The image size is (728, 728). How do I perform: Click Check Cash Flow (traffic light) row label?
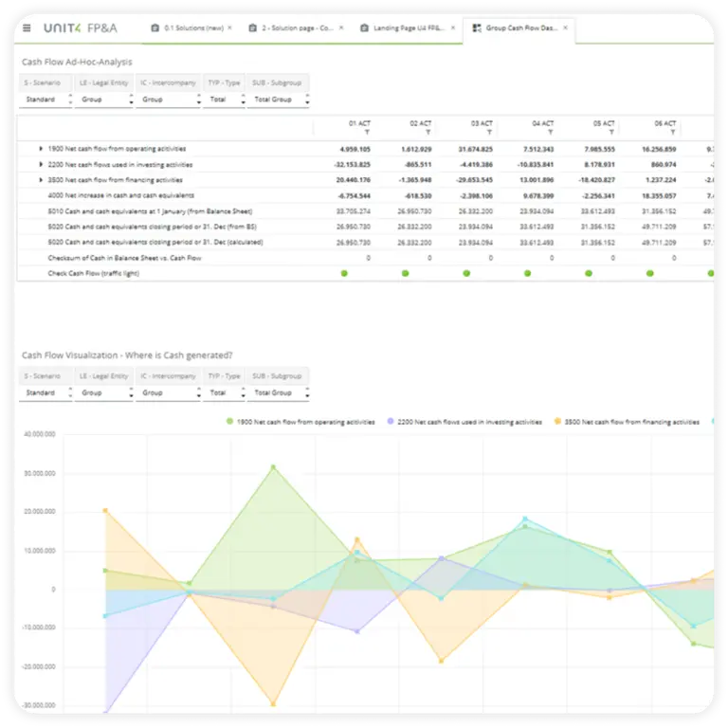(93, 273)
